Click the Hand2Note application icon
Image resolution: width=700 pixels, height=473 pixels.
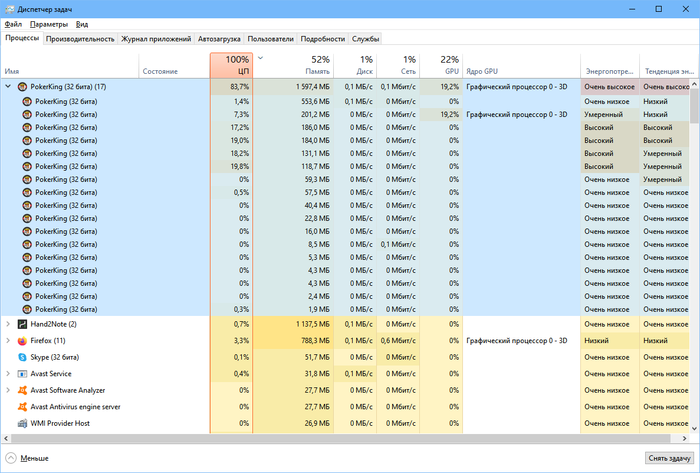22,324
